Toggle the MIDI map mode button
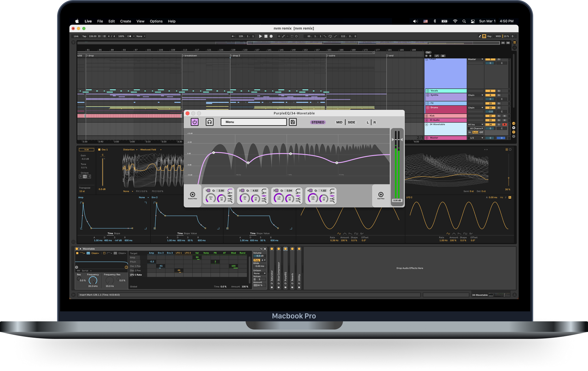 pyautogui.click(x=498, y=36)
